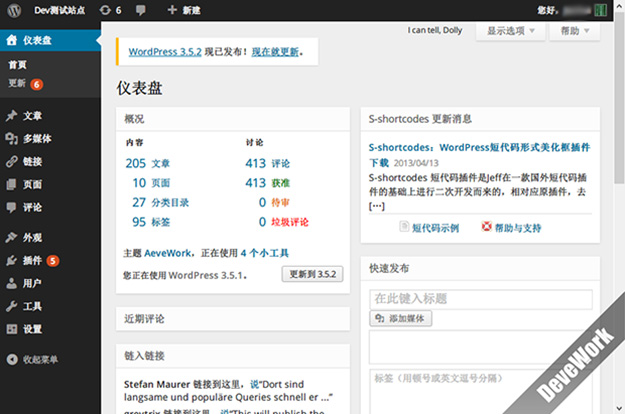
Task: Click the 评论 speech bubble icon in sidebar
Action: [12, 207]
